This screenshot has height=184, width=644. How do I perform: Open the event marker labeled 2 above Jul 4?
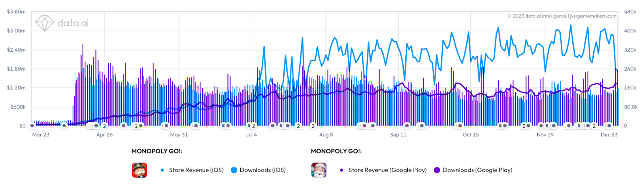click(253, 126)
